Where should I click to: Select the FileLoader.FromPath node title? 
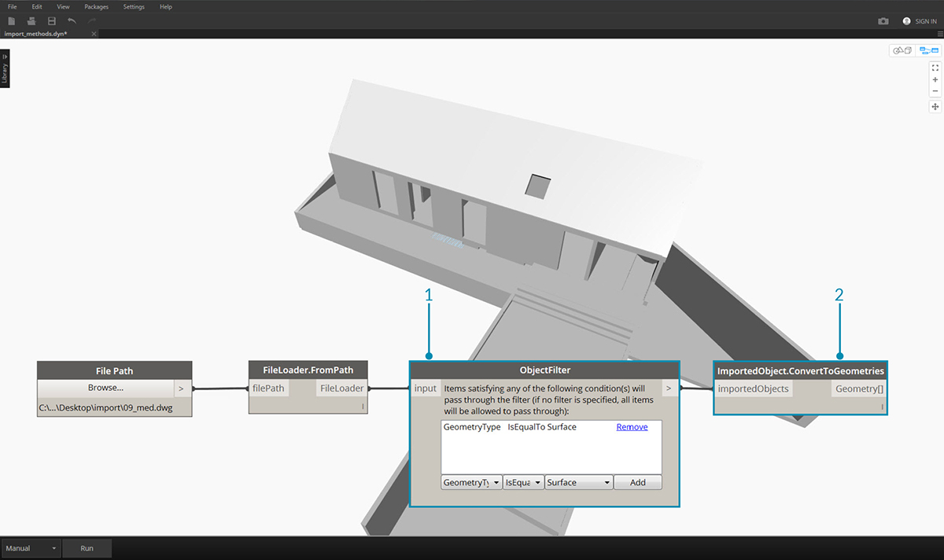(308, 370)
